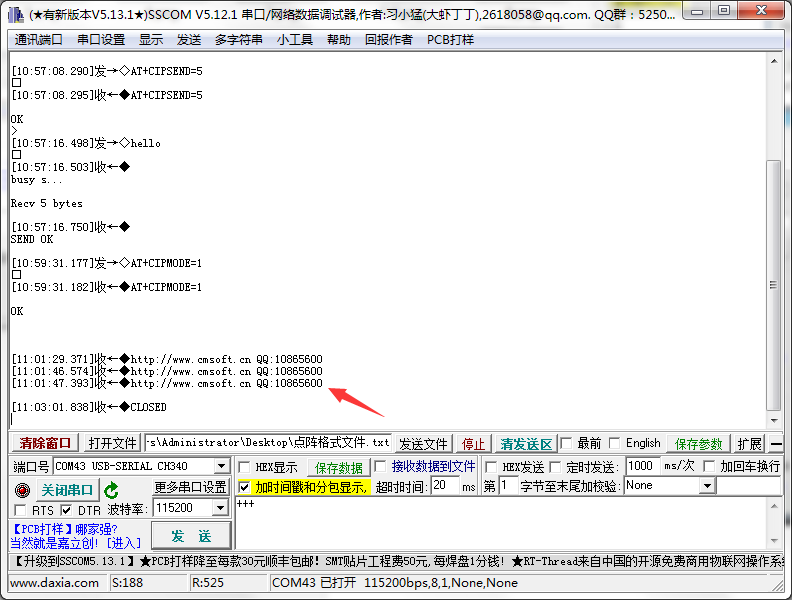Click the 保存数据 button

(338, 468)
